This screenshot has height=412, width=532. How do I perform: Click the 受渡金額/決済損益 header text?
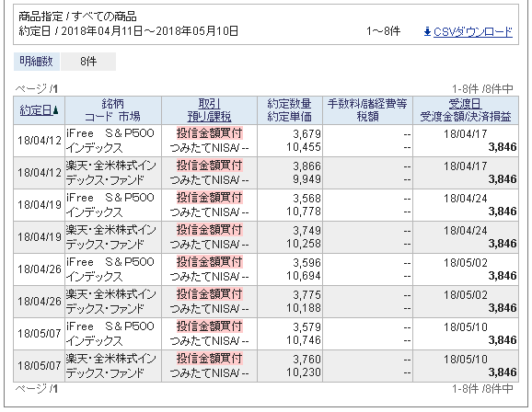coord(466,117)
